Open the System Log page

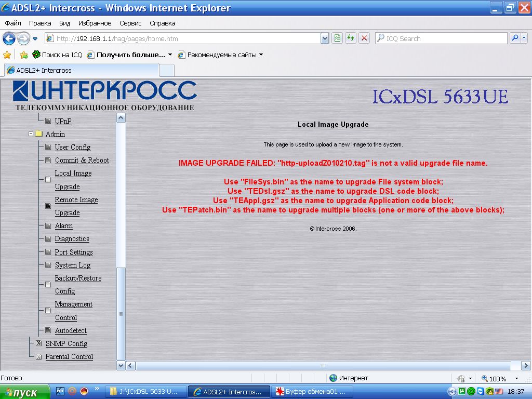click(x=73, y=265)
